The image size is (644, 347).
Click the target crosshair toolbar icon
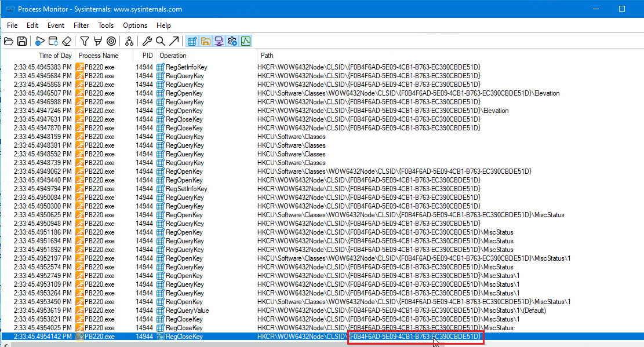coord(111,41)
